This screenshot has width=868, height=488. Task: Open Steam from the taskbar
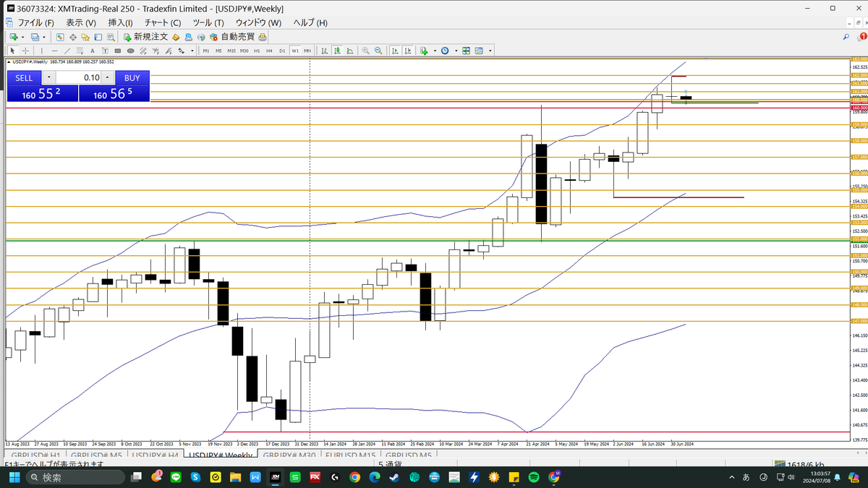394,477
